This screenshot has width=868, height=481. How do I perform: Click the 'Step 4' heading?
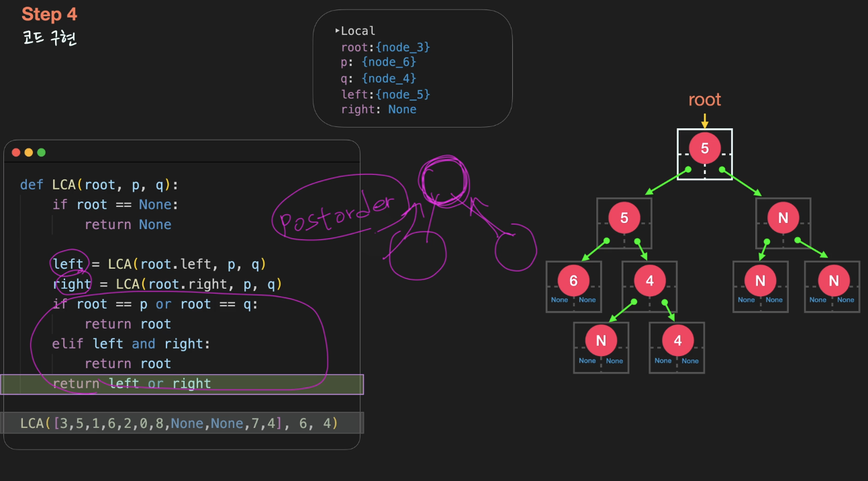(50, 14)
